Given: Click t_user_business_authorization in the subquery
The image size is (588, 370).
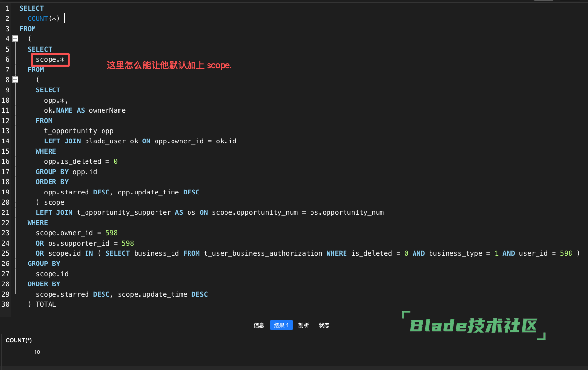Looking at the screenshot, I should (x=263, y=253).
